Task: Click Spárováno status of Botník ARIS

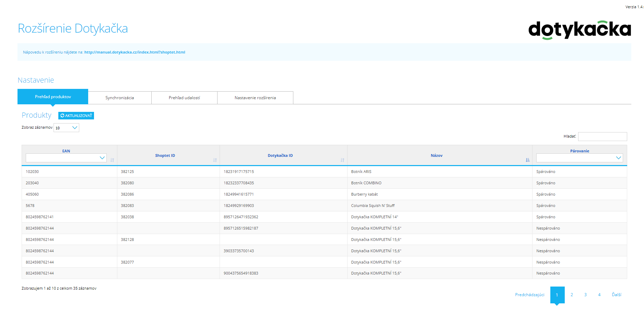Action: 546,172
